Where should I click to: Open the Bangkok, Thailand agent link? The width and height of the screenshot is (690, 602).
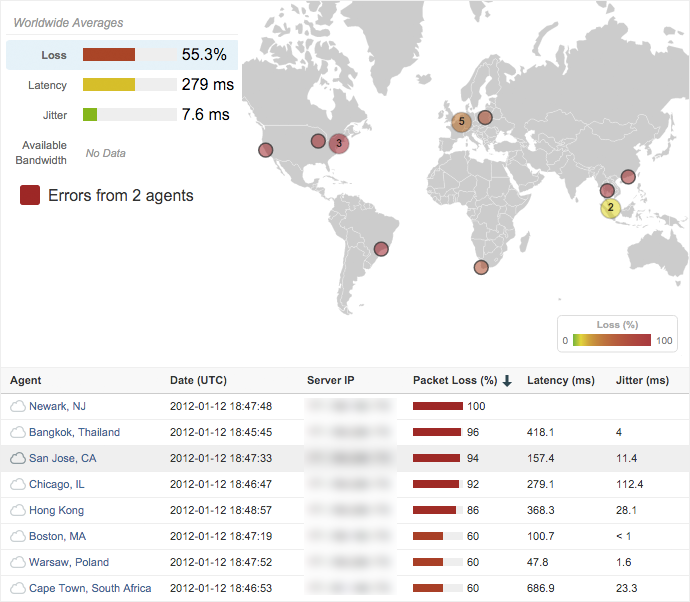coord(74,432)
